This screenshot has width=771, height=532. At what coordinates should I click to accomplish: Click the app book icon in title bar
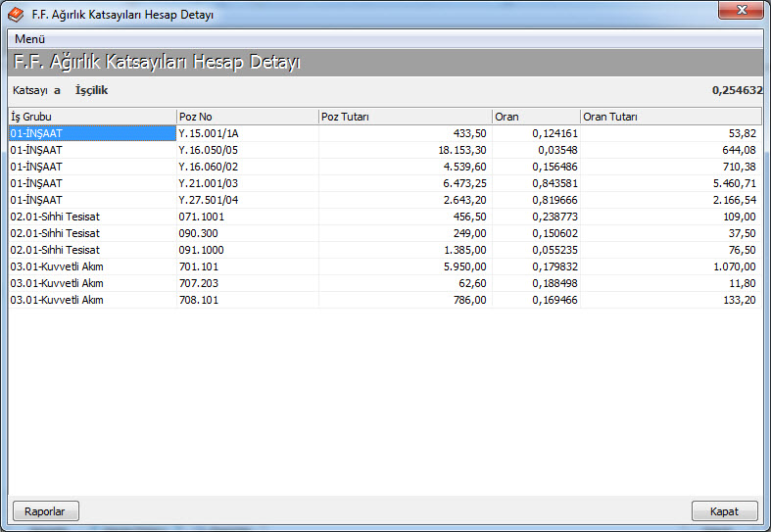pyautogui.click(x=16, y=14)
